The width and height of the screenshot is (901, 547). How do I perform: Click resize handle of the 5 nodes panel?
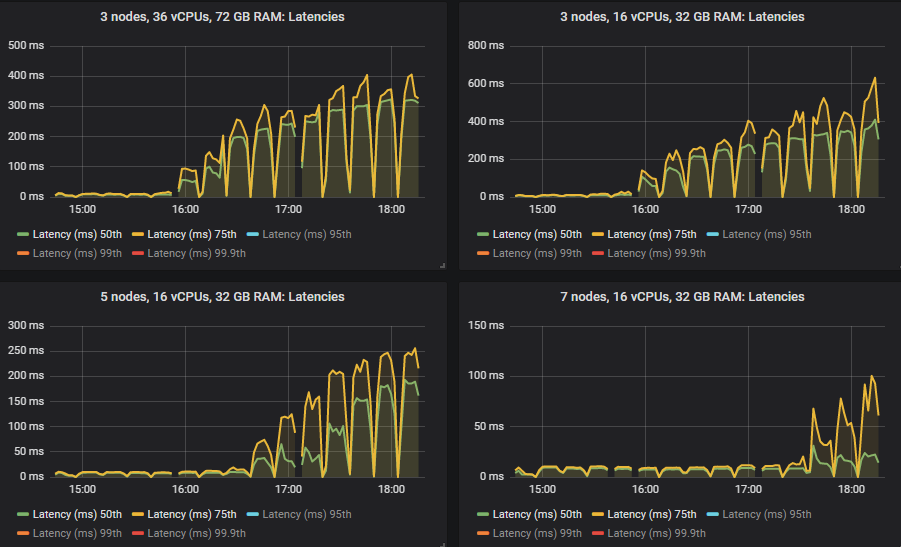click(441, 543)
